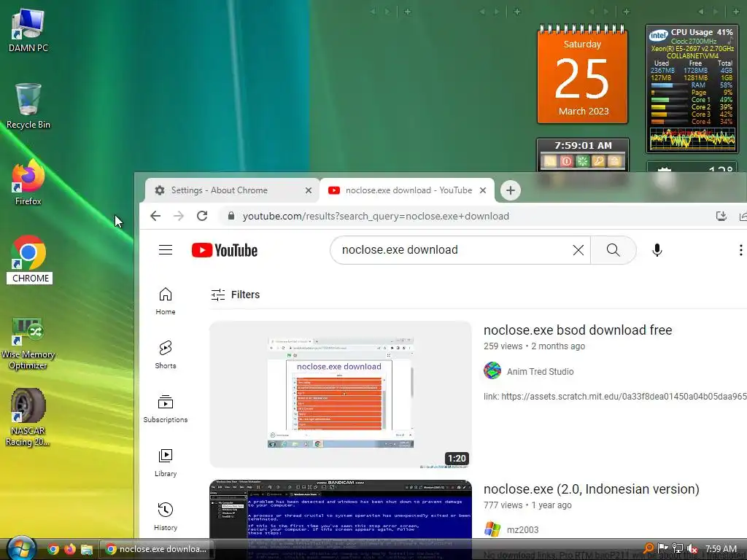
Task: Go forward in Chrome
Action: tap(179, 216)
